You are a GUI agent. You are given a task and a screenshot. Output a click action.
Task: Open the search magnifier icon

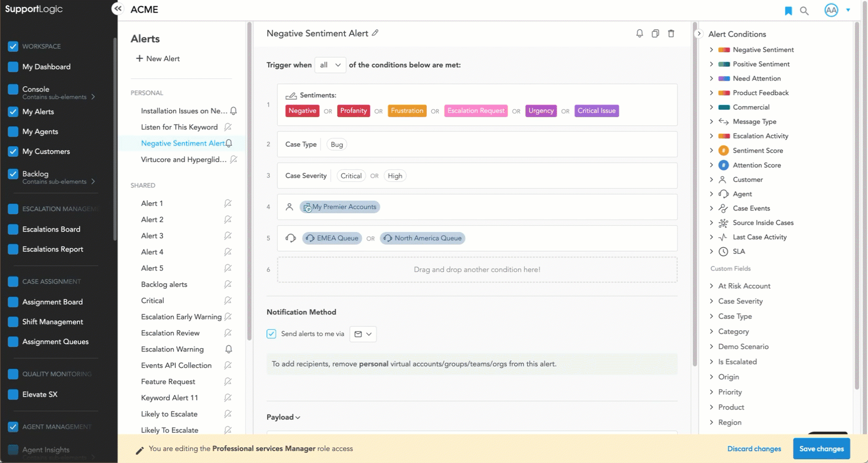[804, 11]
